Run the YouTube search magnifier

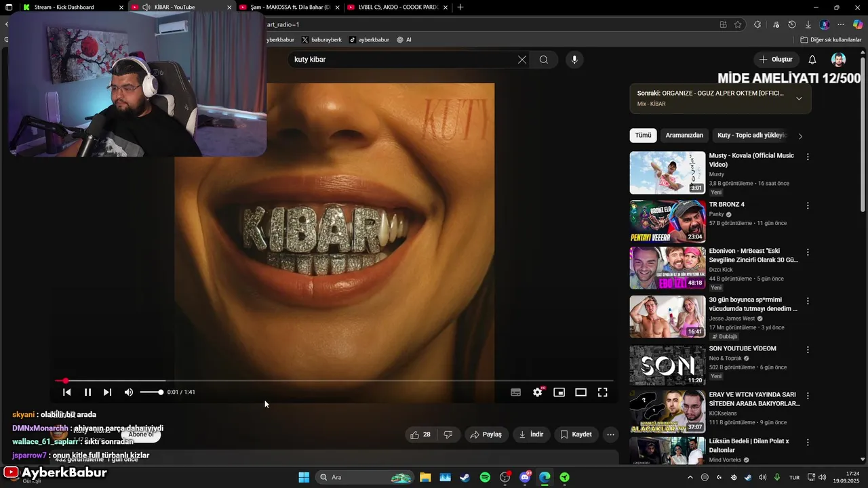pyautogui.click(x=544, y=60)
